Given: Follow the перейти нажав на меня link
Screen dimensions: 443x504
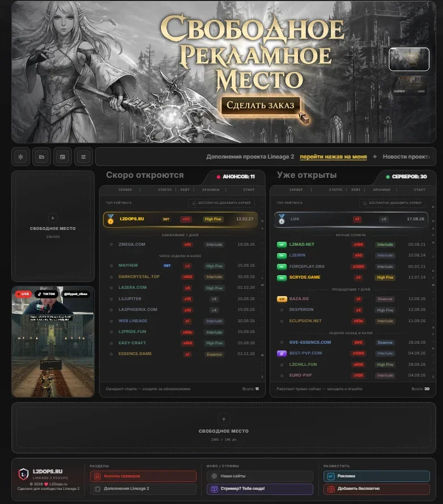Looking at the screenshot, I should pyautogui.click(x=333, y=157).
